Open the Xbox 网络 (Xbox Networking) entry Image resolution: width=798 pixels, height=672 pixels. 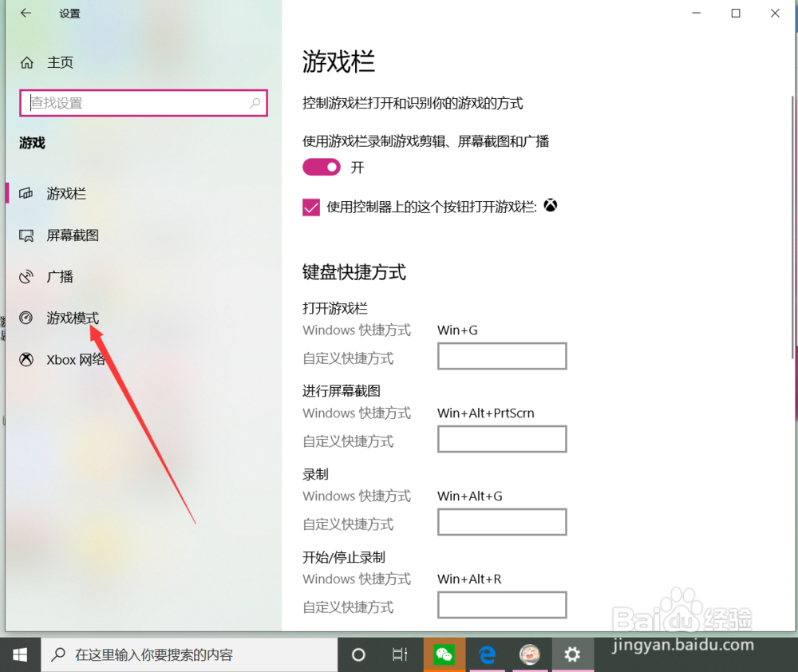[73, 359]
